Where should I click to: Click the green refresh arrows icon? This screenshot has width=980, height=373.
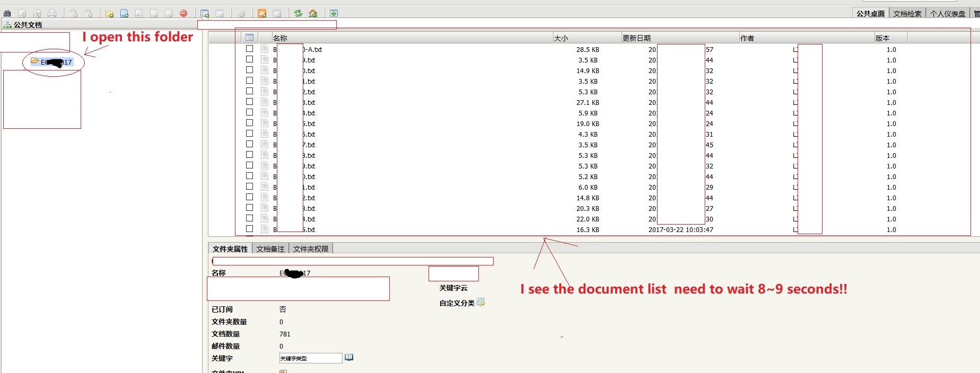(x=298, y=13)
